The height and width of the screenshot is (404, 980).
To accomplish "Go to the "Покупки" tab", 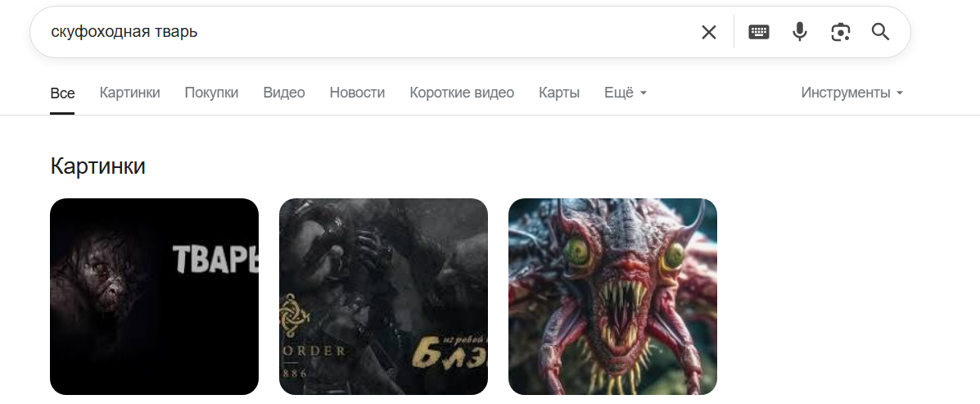I will (x=211, y=93).
